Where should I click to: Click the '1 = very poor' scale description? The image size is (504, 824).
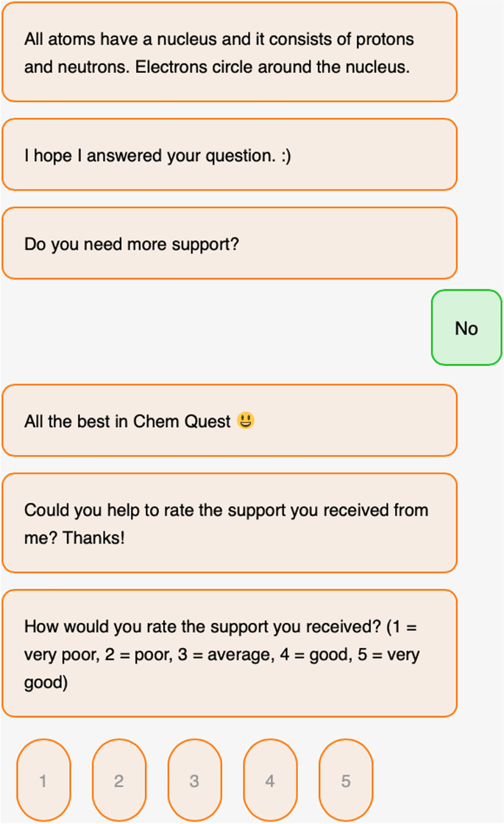pyautogui.click(x=59, y=655)
